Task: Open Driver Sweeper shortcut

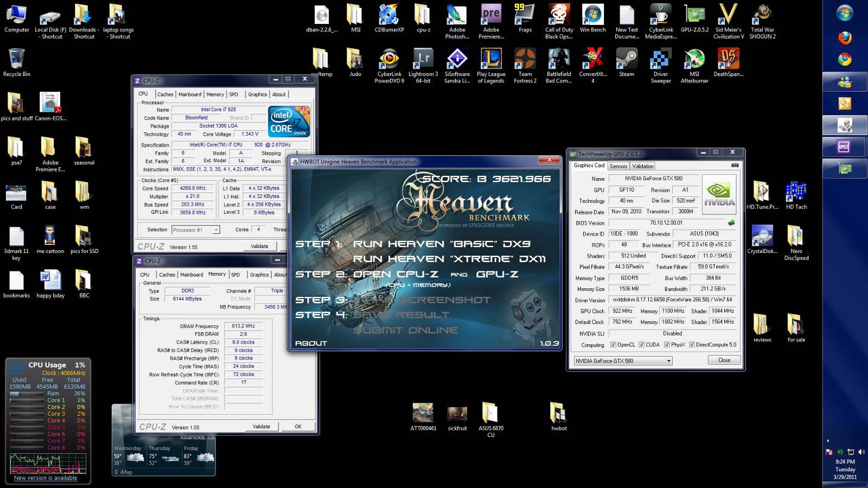Action: click(x=660, y=66)
